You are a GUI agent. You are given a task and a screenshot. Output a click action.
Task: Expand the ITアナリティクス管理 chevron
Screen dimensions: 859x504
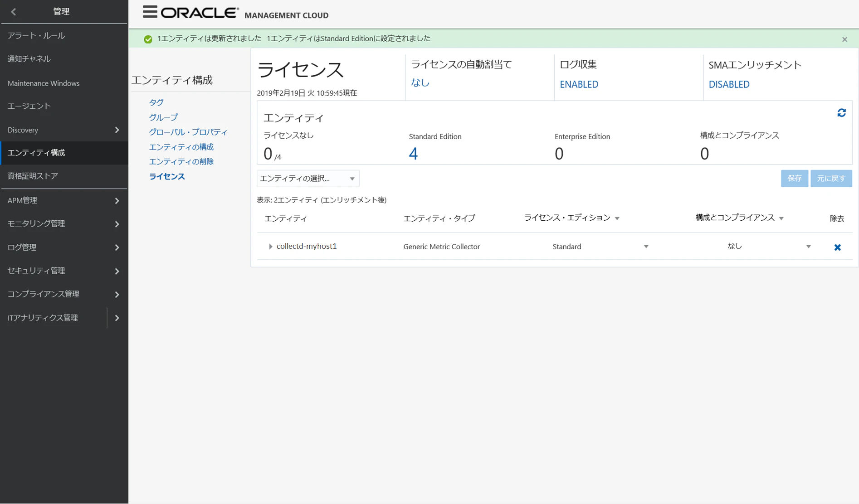click(117, 318)
